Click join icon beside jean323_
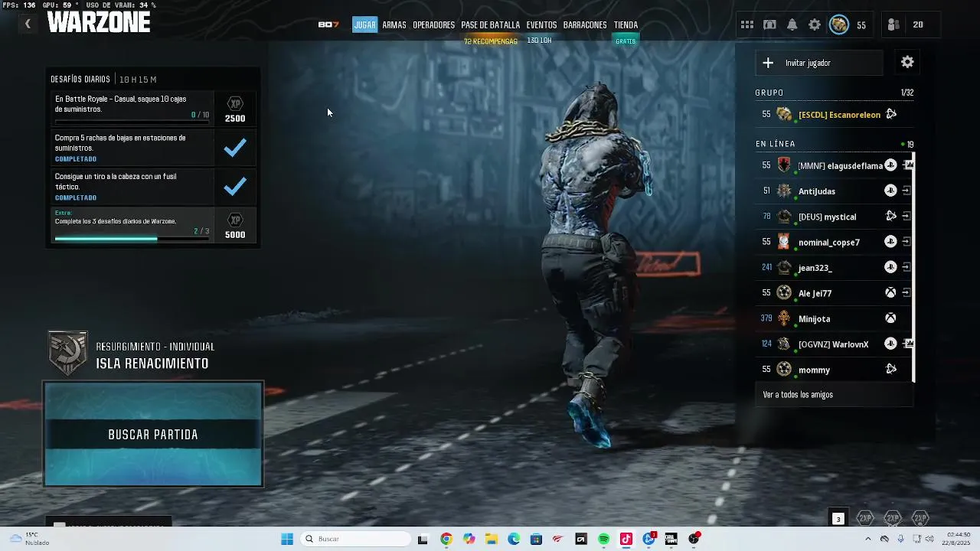The image size is (980, 551). pyautogui.click(x=906, y=267)
